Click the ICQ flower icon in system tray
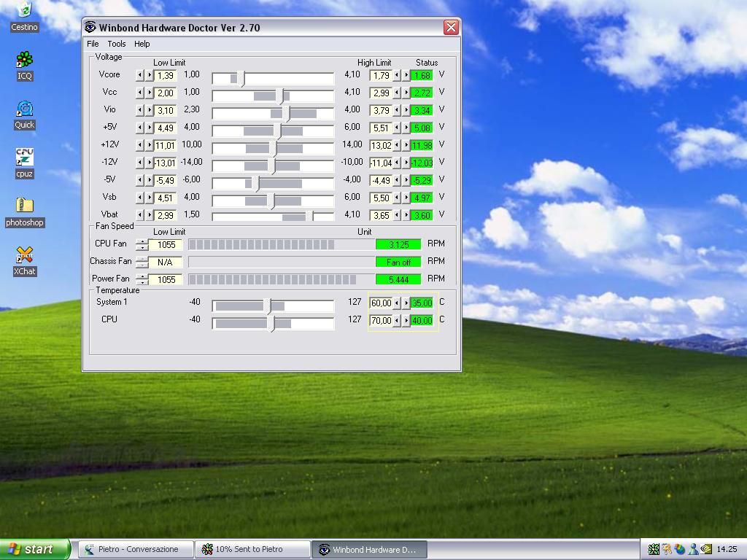The width and height of the screenshot is (747, 560). 654,549
